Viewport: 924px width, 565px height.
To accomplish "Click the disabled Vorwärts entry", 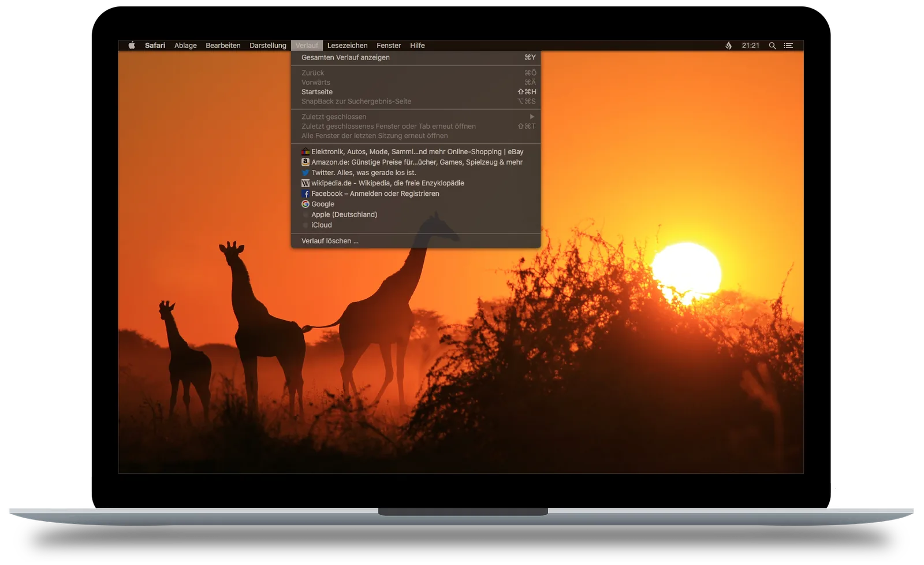I will [416, 82].
